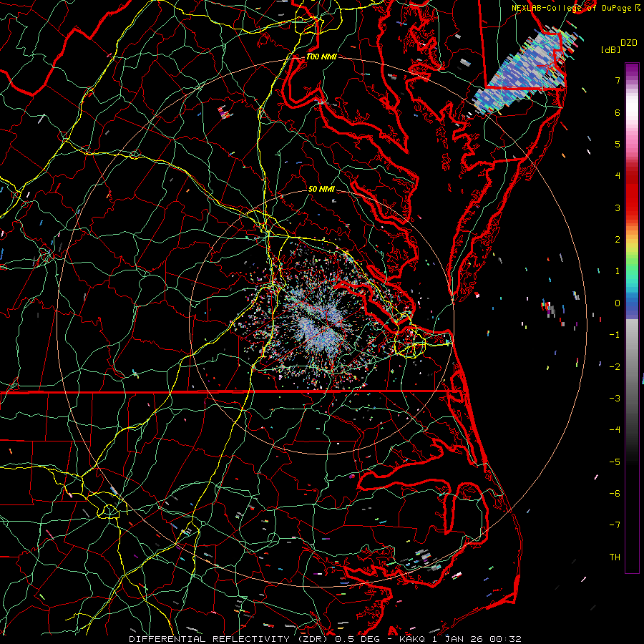The image size is (644, 644).
Task: Select the -2 value on the scale
Action: [x=615, y=367]
